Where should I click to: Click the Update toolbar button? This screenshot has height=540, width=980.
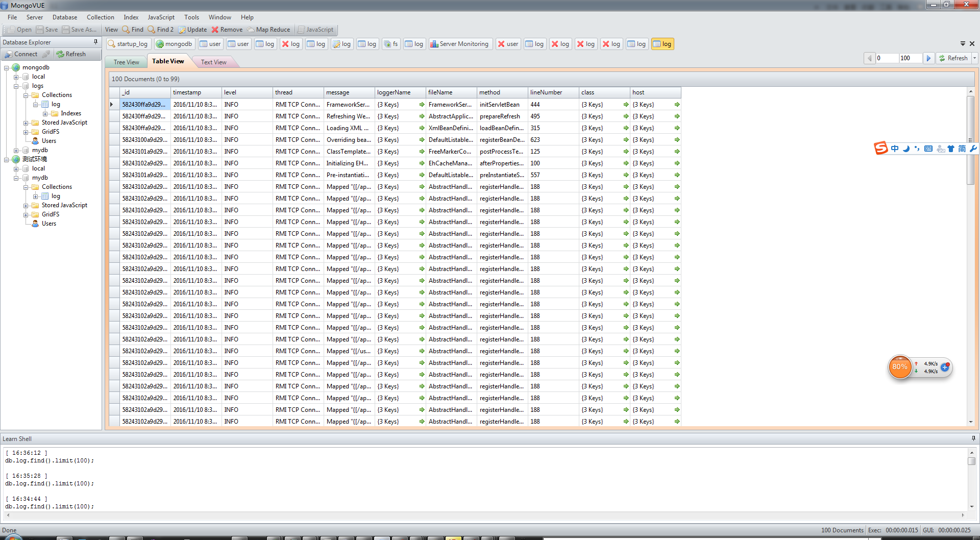(192, 30)
